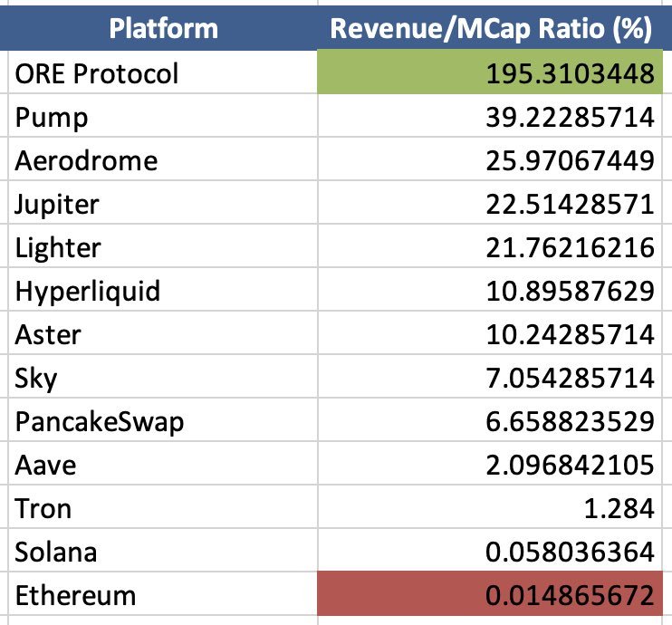Click the Jupiter cell
Screen dimensions: 672x625
pos(163,203)
